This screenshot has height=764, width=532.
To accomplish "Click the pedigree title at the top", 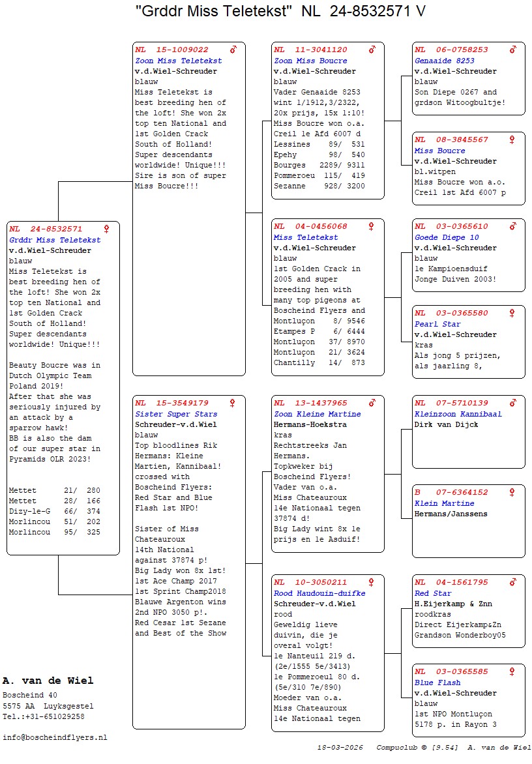I will [x=280, y=11].
